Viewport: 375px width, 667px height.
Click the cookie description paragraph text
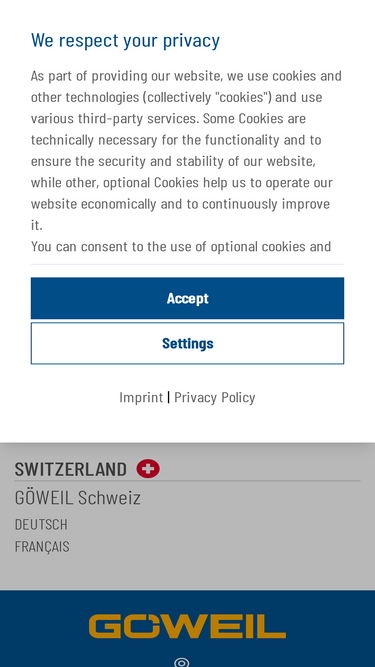[x=187, y=150]
